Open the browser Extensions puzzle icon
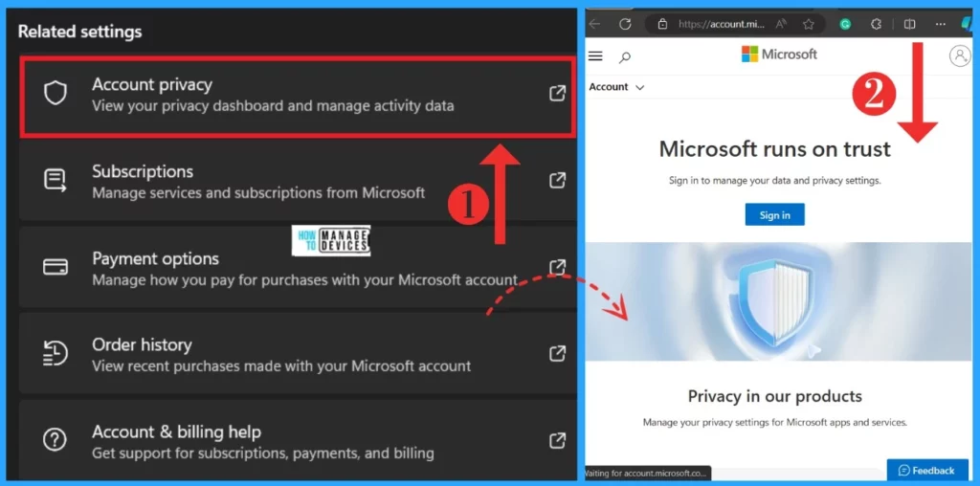This screenshot has height=486, width=980. (877, 24)
